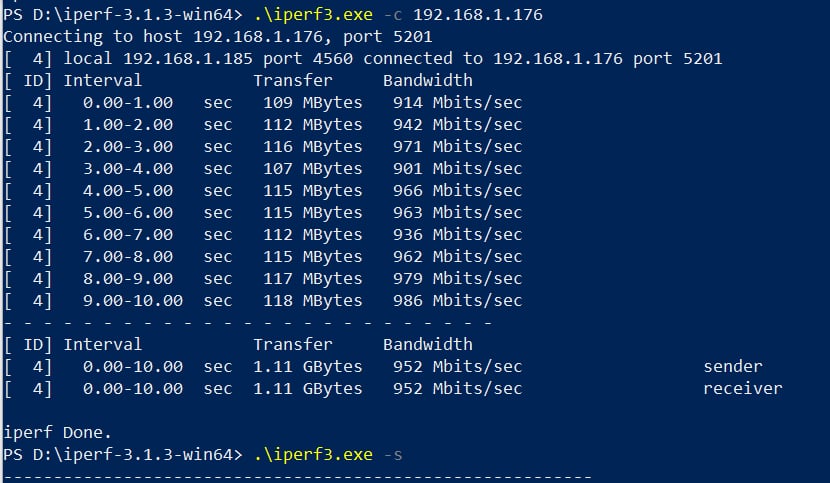Viewport: 830px width, 483px height.
Task: Click the 914 Mbits/sec bandwidth value
Action: [457, 102]
